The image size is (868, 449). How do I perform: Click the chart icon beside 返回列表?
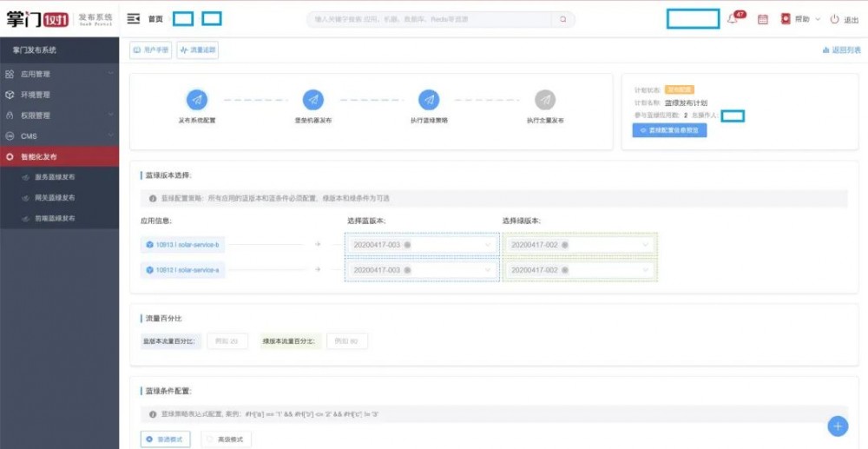click(x=826, y=50)
